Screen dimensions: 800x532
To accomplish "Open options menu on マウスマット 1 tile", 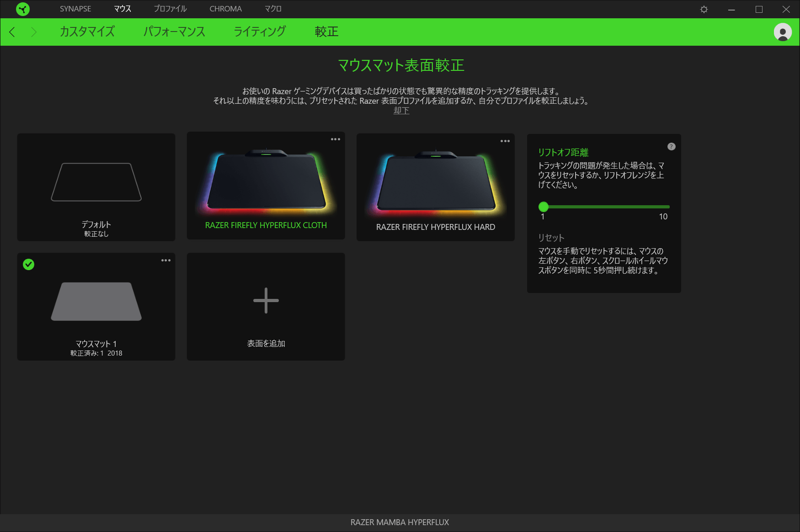I will point(165,260).
